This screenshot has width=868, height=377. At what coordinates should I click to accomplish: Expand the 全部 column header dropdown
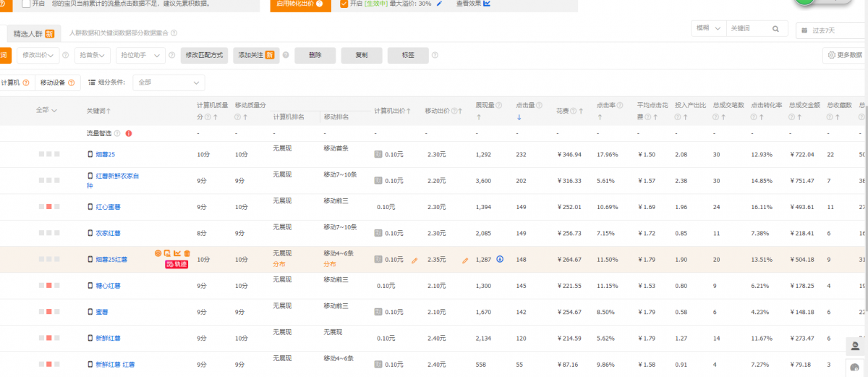click(x=46, y=110)
